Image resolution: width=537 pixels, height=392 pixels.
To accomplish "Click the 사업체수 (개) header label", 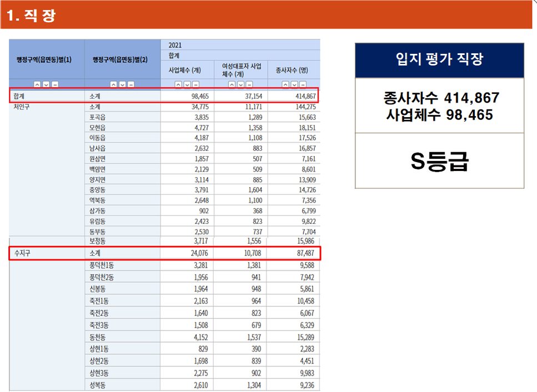I will [x=184, y=70].
